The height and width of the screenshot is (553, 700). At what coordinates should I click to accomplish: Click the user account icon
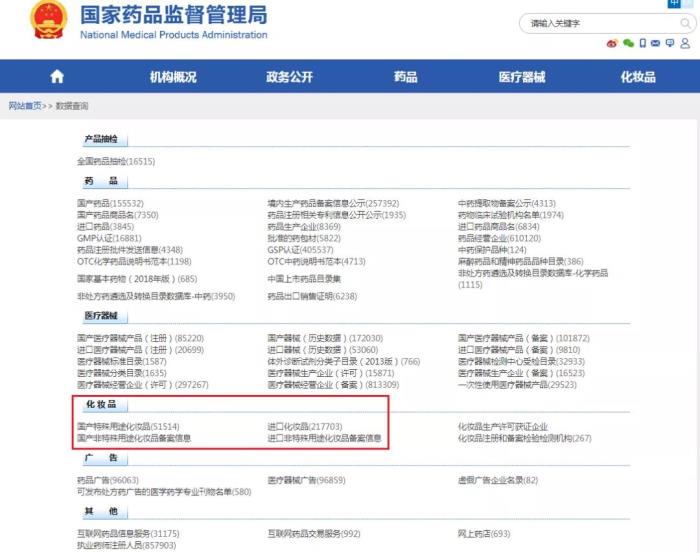[x=682, y=43]
